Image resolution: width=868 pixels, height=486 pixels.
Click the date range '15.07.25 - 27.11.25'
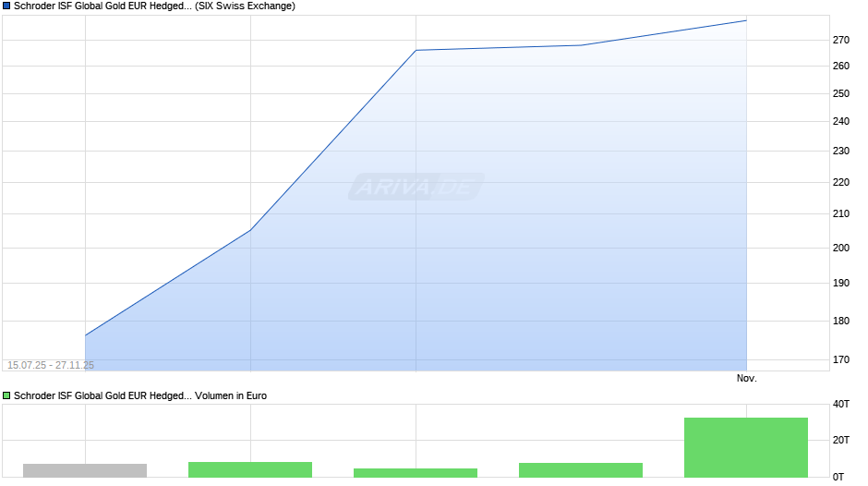tap(51, 365)
